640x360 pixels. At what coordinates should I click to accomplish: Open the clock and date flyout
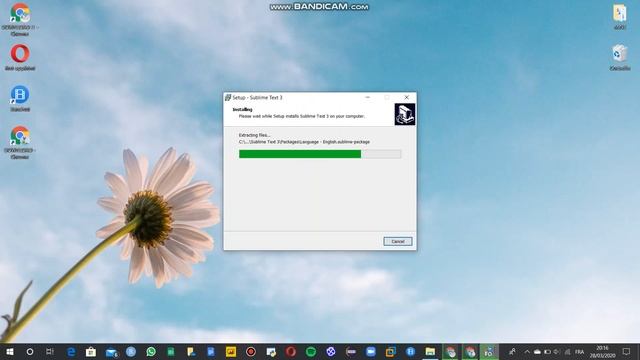tap(602, 351)
